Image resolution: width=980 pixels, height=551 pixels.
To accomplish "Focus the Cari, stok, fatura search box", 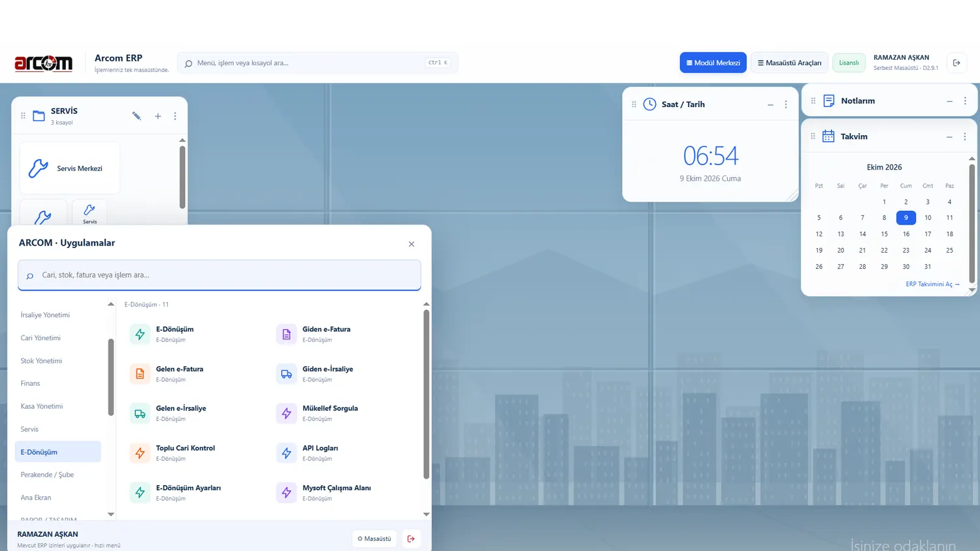I will [220, 275].
